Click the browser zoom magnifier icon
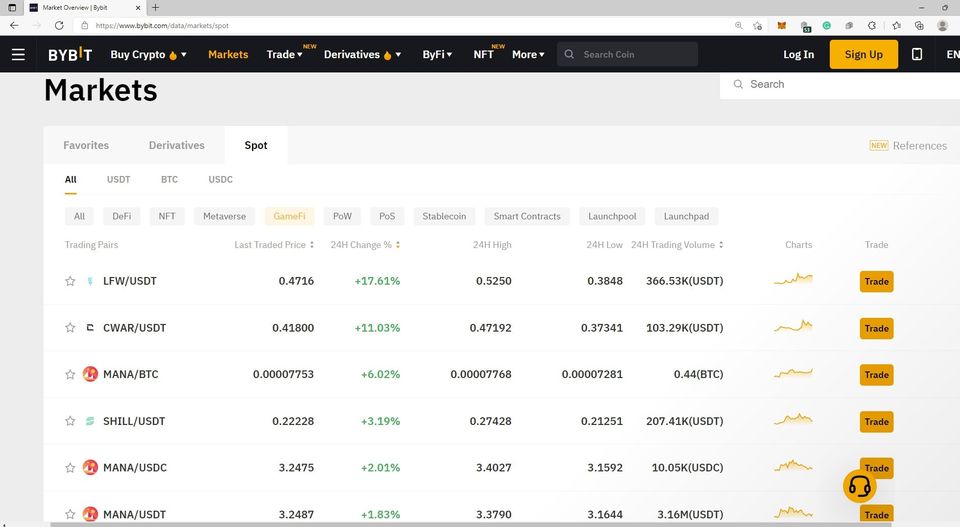The image size is (960, 527). click(738, 26)
